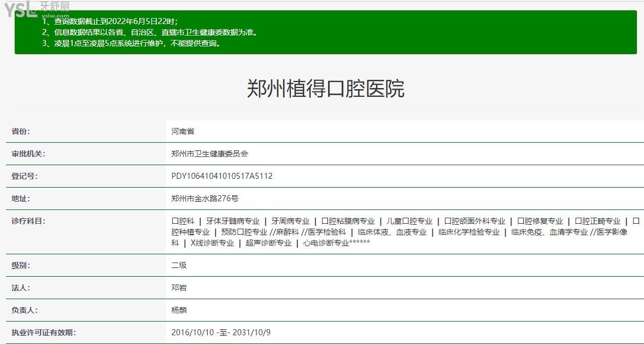This screenshot has width=644, height=344.
Task: Click the registration number PDY10641041010517A5112
Action: 222,176
